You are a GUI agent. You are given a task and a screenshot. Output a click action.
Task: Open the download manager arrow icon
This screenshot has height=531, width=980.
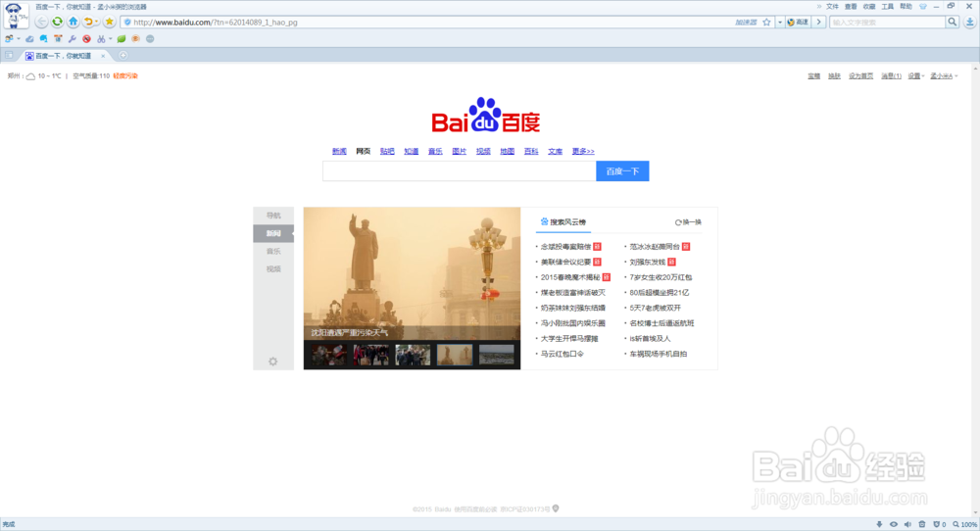click(969, 22)
